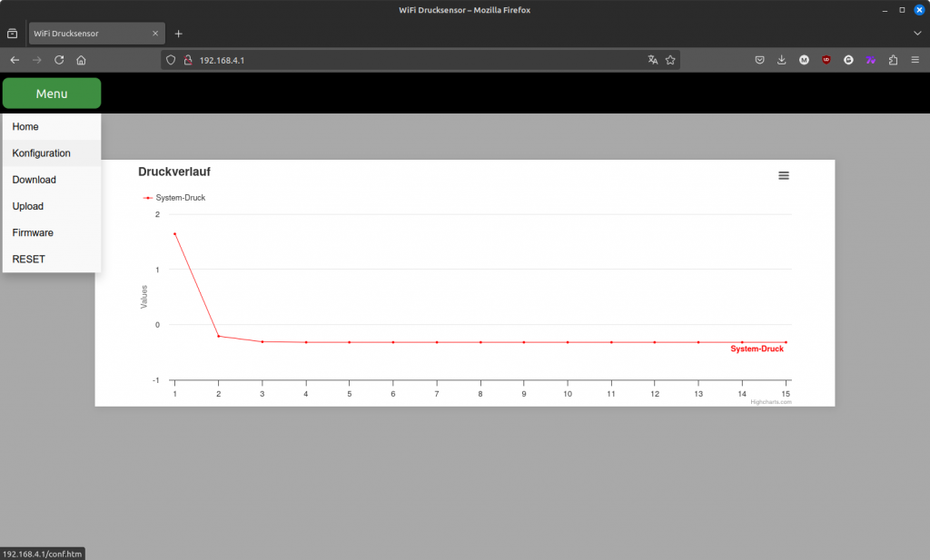Select Konfiguration from the menu
Viewport: 930px width, 560px height.
[42, 153]
